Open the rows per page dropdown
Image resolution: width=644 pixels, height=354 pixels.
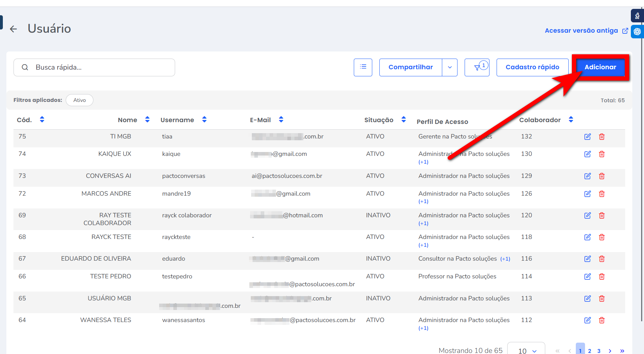click(526, 350)
